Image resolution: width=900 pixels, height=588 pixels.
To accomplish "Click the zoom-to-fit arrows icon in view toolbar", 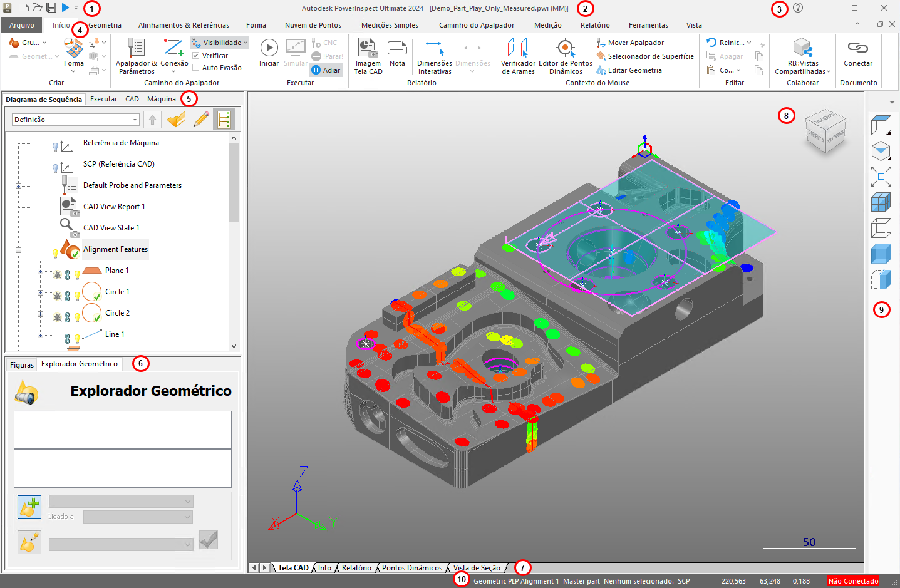I will tap(881, 177).
